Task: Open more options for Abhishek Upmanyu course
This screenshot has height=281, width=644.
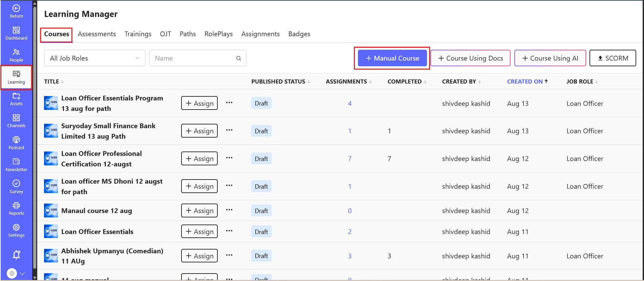Action: point(229,255)
